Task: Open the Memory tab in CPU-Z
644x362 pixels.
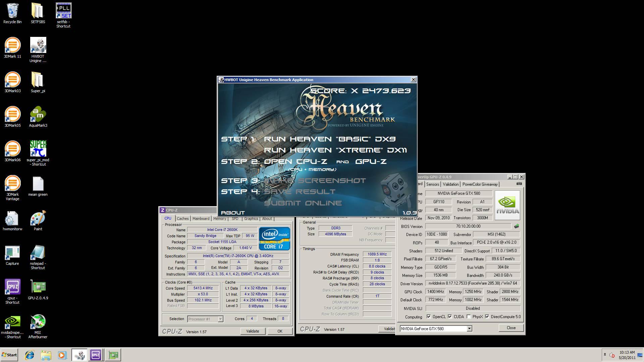Action: 220,219
